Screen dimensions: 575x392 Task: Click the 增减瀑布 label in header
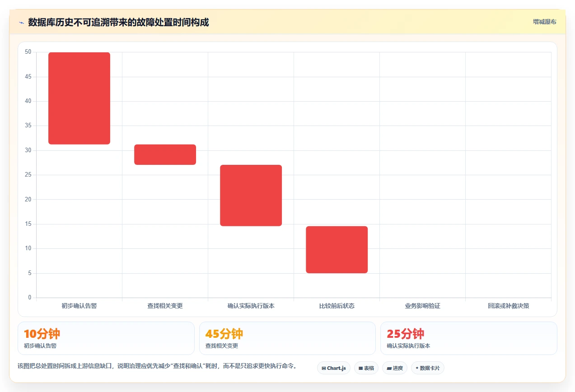click(x=544, y=22)
